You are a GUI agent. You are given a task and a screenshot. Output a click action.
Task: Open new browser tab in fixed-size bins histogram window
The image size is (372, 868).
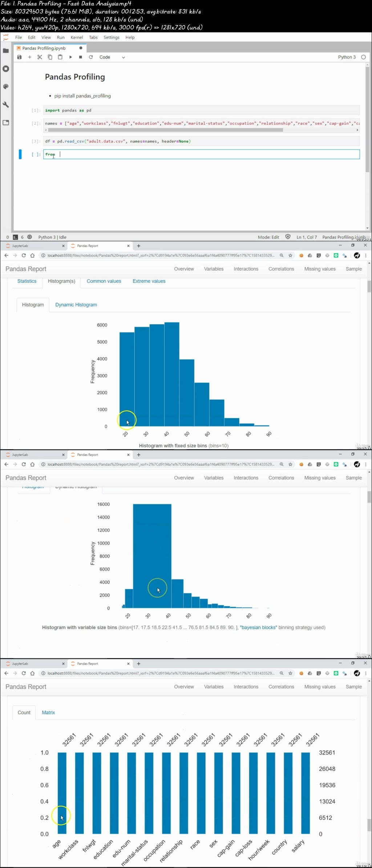tap(138, 246)
